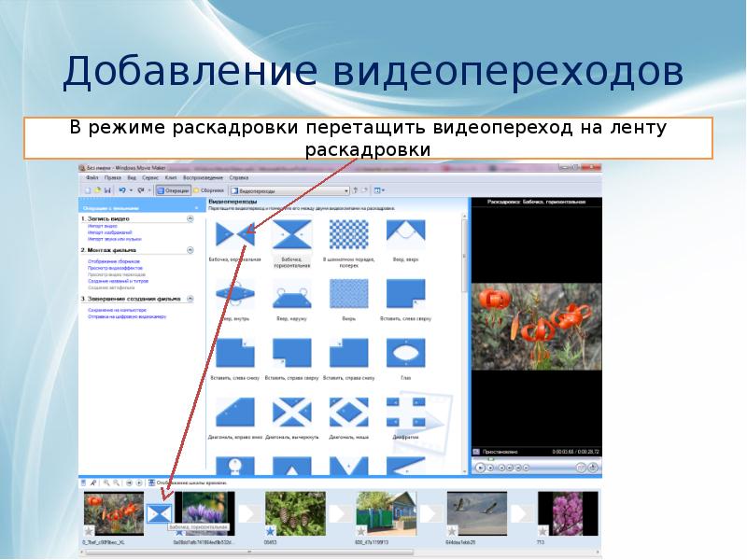This screenshot has width=747, height=560.
Task: Select the 'Диагональ, вычеркнуть' cross transition
Action: click(291, 413)
